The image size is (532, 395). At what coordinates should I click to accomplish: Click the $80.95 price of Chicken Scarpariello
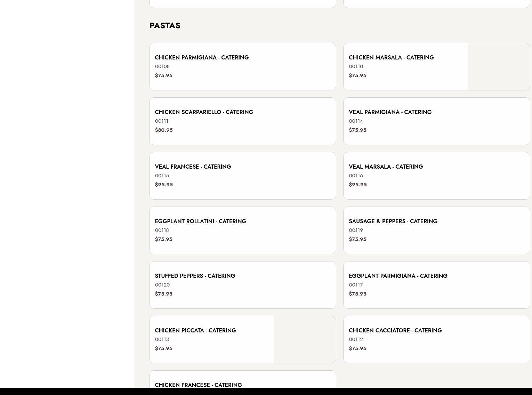tap(164, 130)
